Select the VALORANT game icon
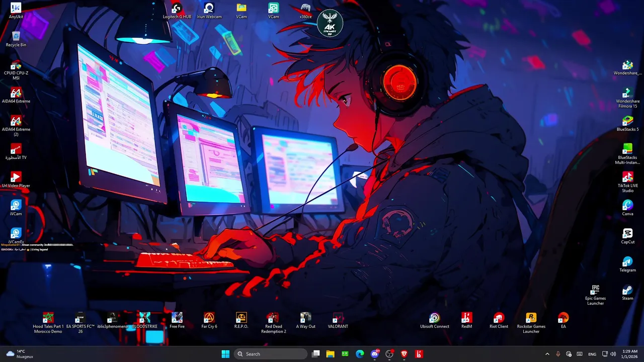The height and width of the screenshot is (362, 644). click(338, 320)
